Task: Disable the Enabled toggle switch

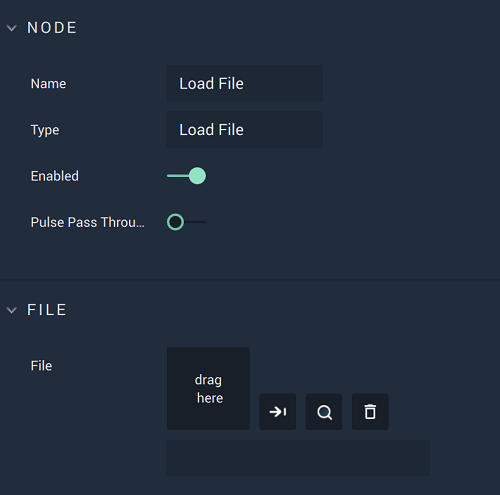Action: pos(186,176)
